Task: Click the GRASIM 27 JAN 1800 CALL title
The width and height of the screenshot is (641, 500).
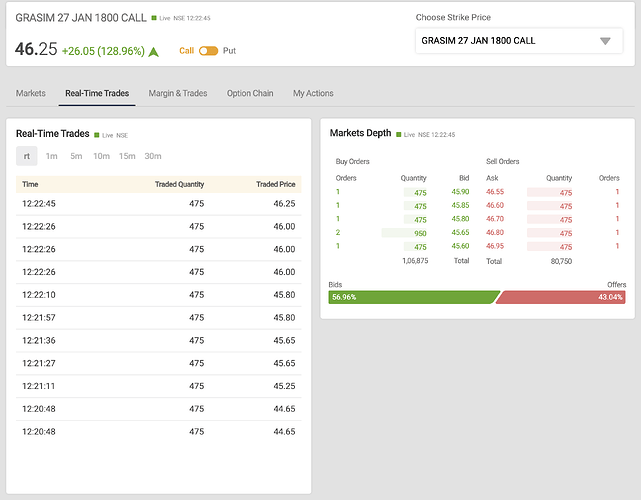Action: pyautogui.click(x=81, y=18)
